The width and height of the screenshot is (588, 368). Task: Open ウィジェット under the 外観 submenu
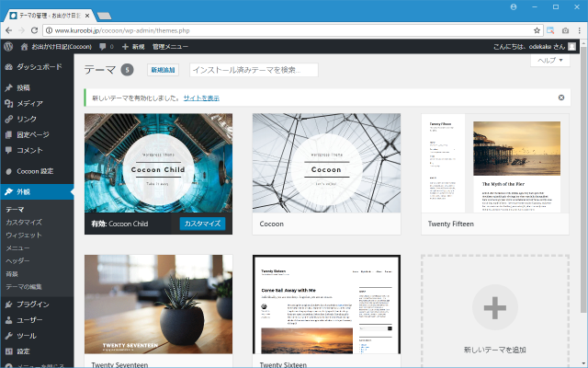tap(24, 236)
